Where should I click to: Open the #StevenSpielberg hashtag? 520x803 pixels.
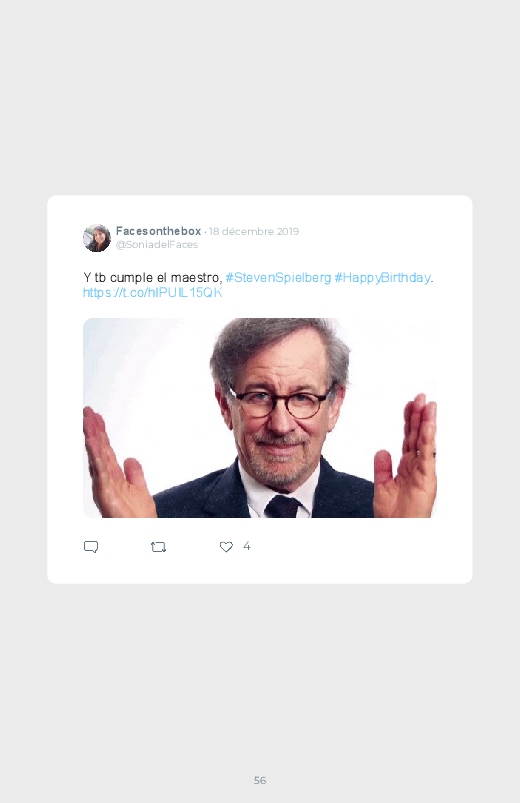pos(278,278)
